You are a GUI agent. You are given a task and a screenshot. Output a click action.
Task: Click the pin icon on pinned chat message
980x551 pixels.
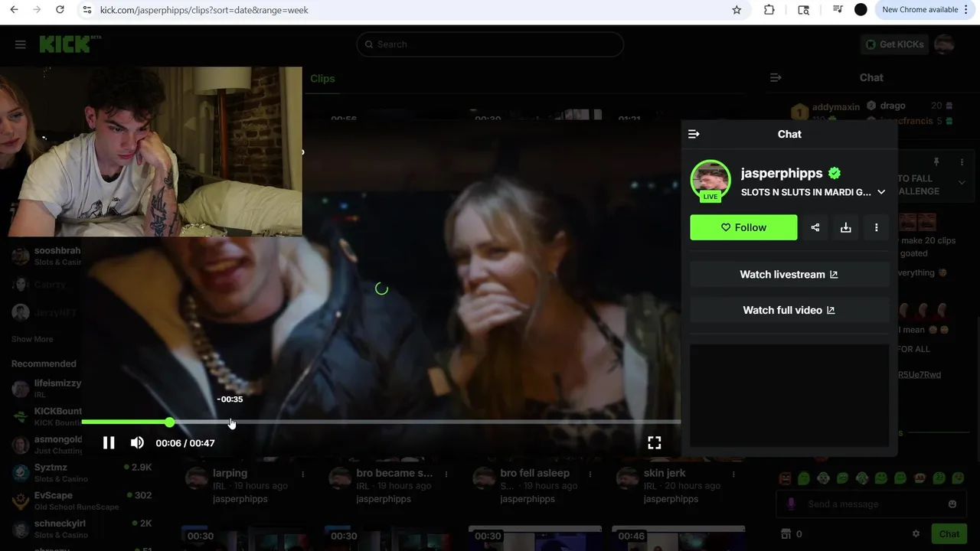tap(936, 162)
